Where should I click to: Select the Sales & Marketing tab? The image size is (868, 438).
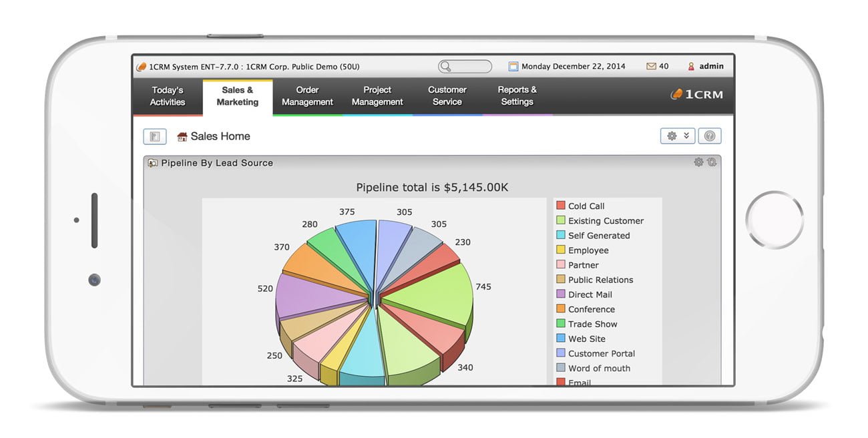pyautogui.click(x=238, y=96)
